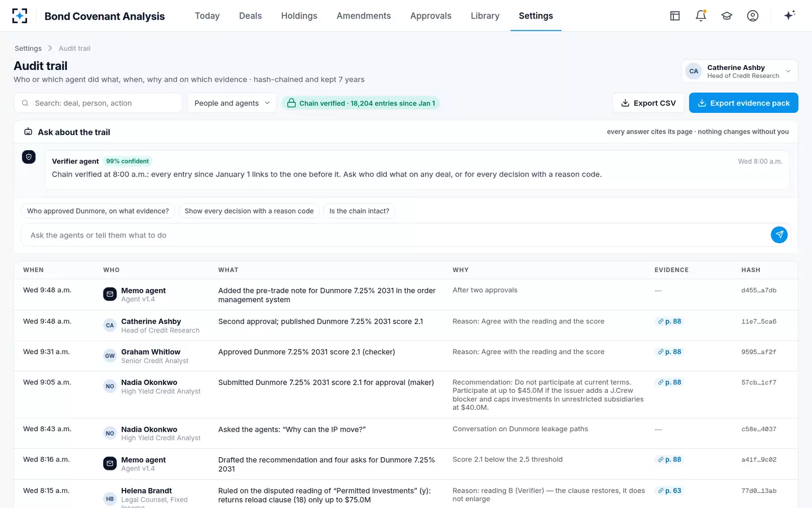Click hash c58e…4037

tap(758, 429)
